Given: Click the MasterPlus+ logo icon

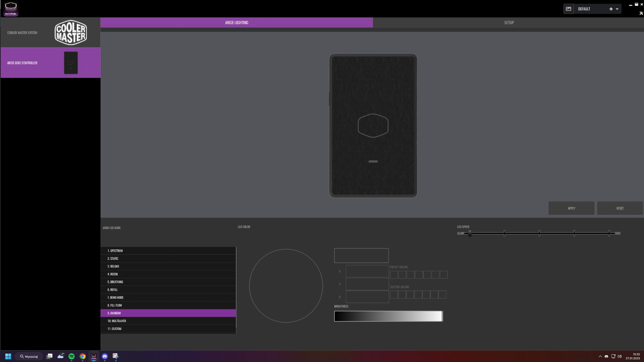Looking at the screenshot, I should (11, 9).
